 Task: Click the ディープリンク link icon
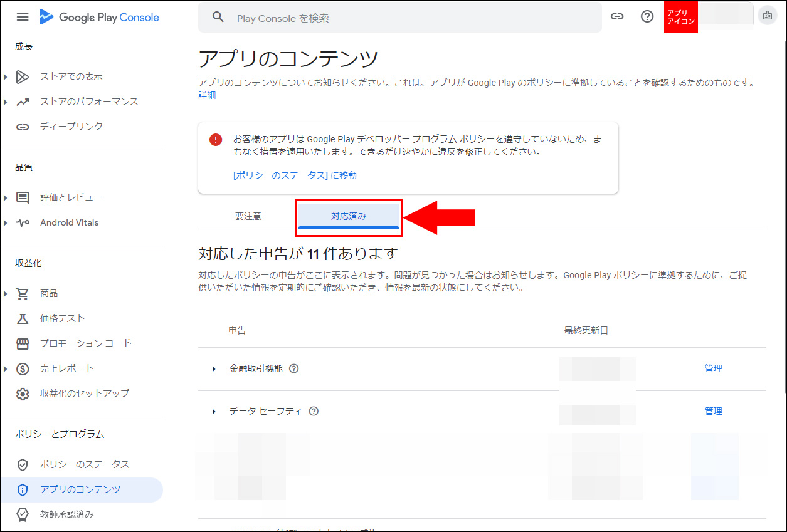pyautogui.click(x=23, y=127)
